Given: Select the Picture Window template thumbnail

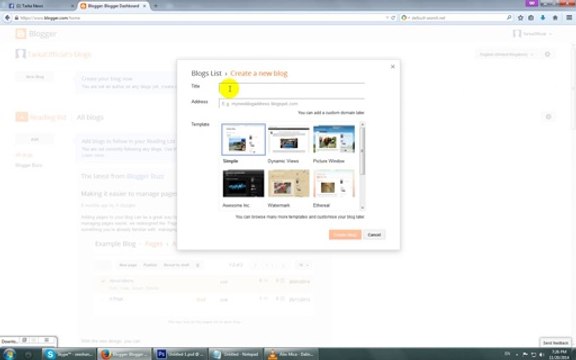Looking at the screenshot, I should (334, 139).
